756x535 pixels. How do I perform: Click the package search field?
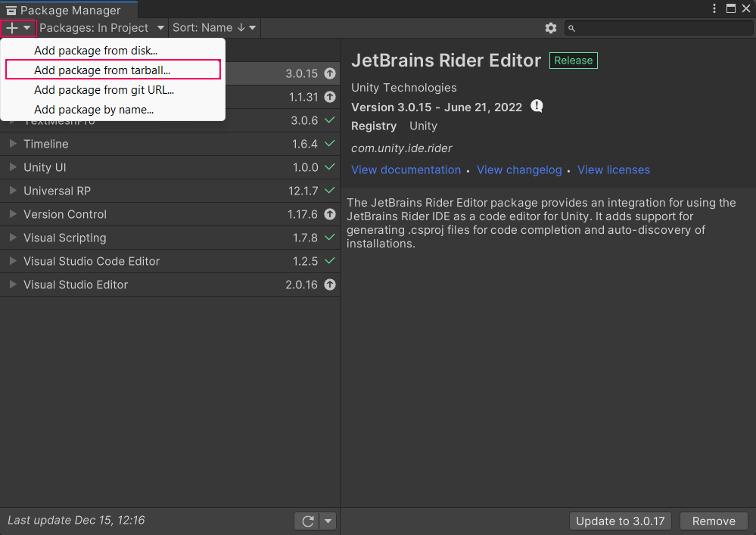click(662, 28)
